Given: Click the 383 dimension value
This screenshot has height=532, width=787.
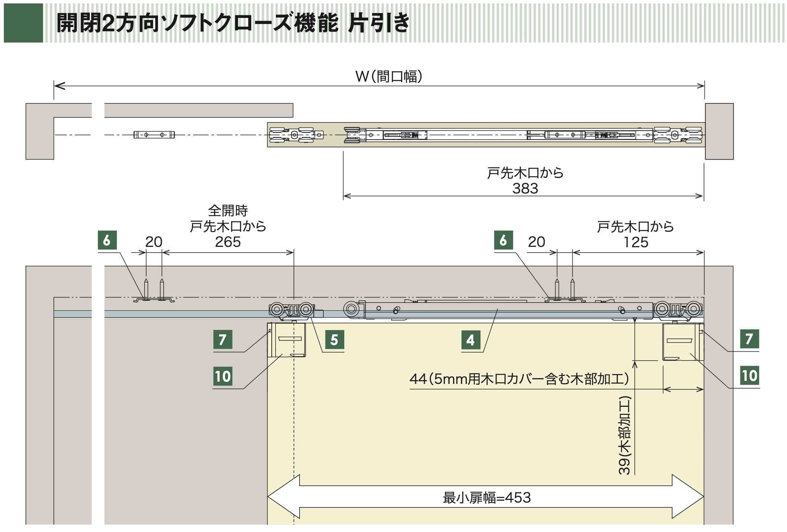Looking at the screenshot, I should 525,189.
